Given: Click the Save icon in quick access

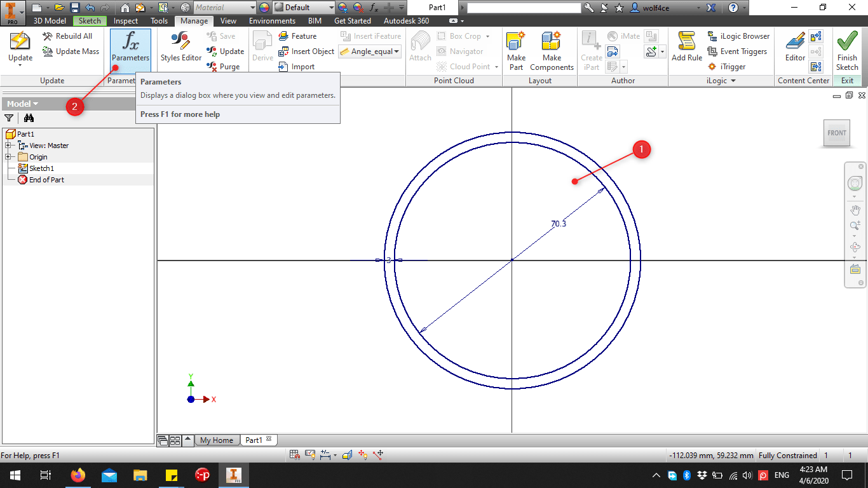Looking at the screenshot, I should [74, 8].
